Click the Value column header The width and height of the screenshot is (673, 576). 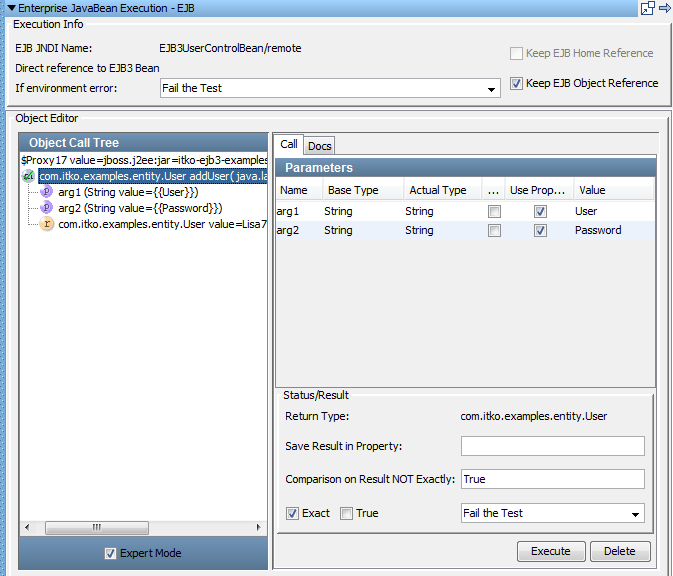[614, 190]
